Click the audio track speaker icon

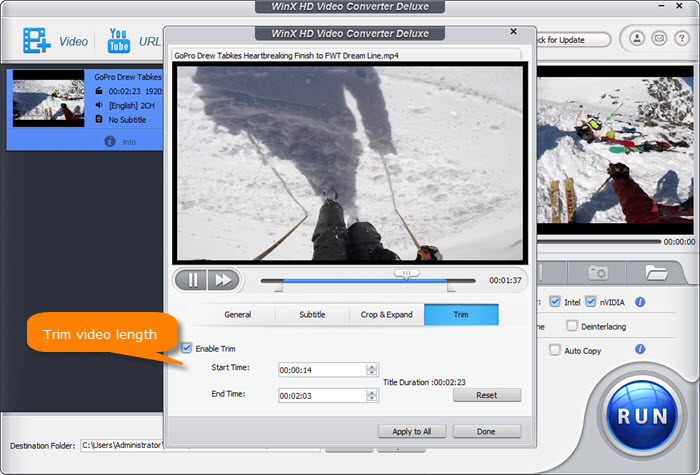[x=99, y=105]
